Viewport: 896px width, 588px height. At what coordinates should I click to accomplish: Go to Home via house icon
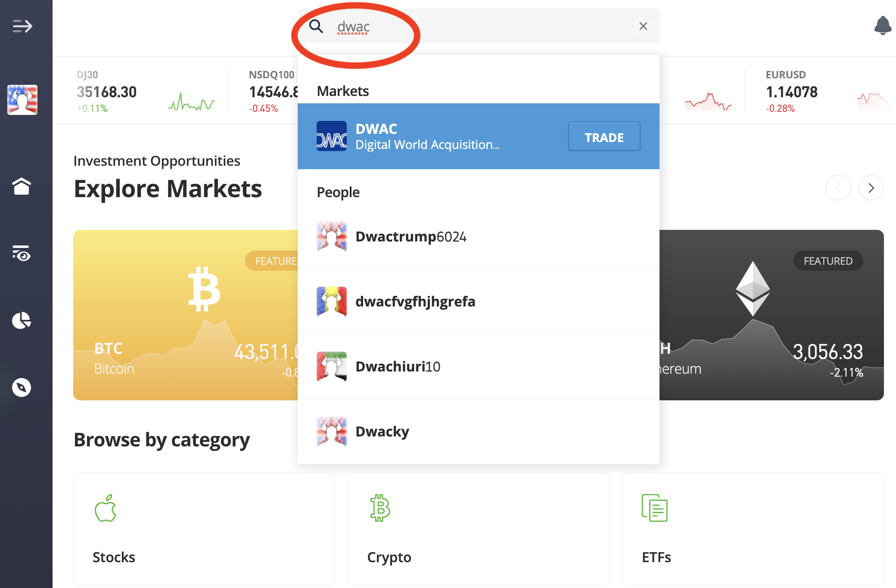click(x=22, y=186)
